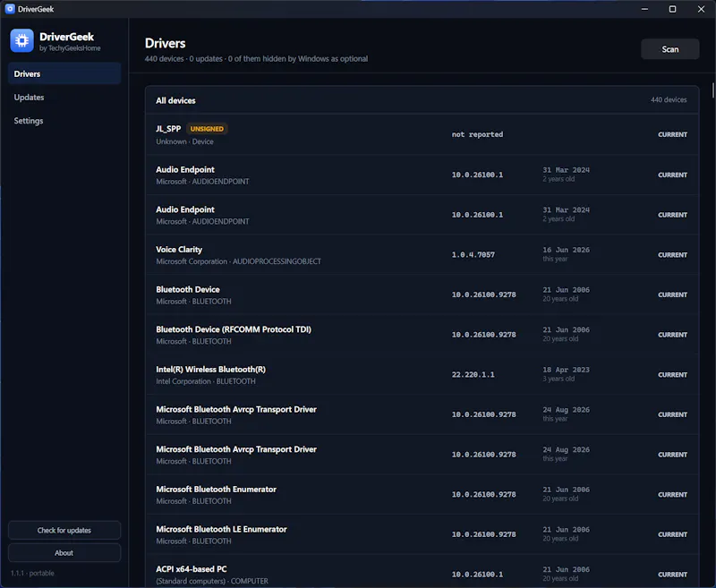
Task: Click the DriverGeek chip logo icon
Action: click(x=21, y=40)
